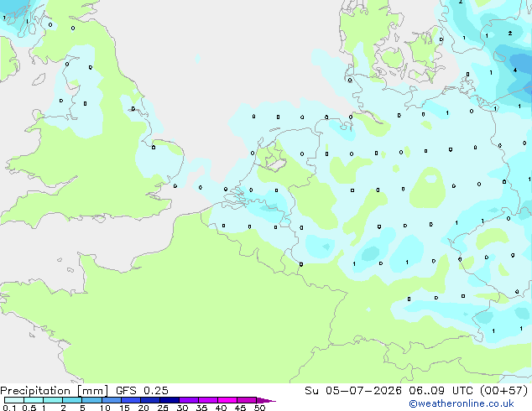This screenshot has width=532, height=411.
Task: Click the "25" legend scale label
Action: click(x=163, y=408)
